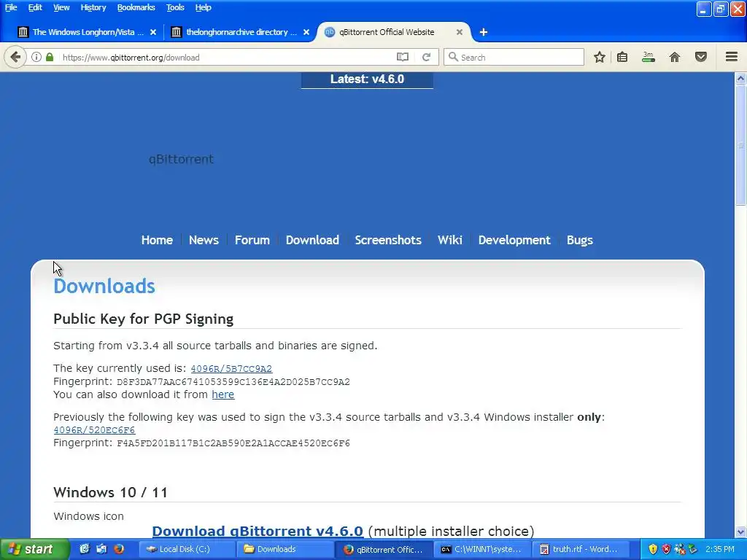The image size is (747, 560).
Task: Open the site information icon in address bar
Action: click(x=36, y=57)
